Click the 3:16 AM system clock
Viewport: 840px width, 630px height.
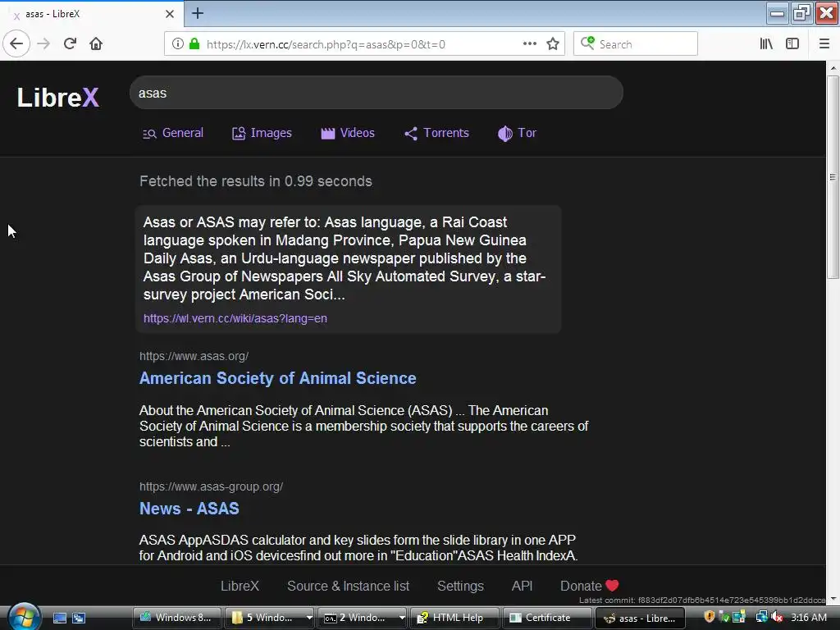click(808, 617)
